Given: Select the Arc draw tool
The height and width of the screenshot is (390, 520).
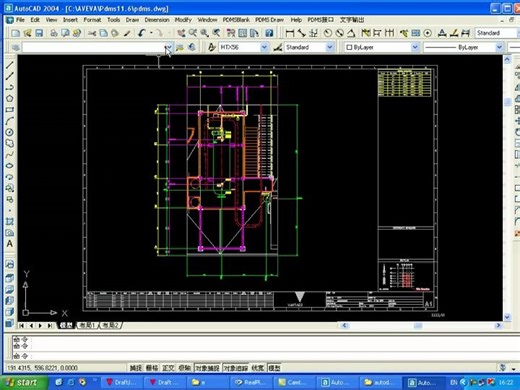Looking at the screenshot, I should [x=10, y=121].
